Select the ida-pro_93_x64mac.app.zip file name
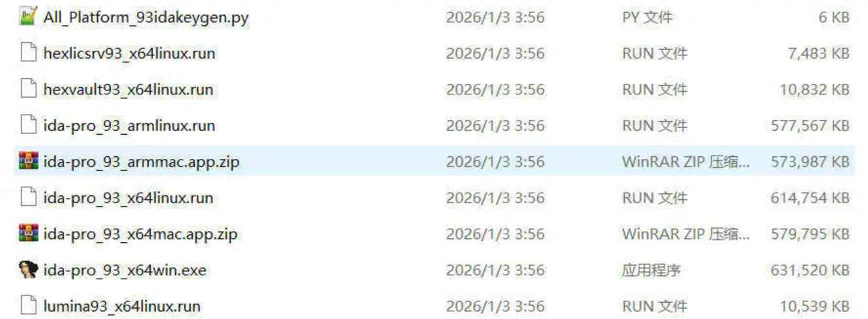Image resolution: width=868 pixels, height=319 pixels. (x=140, y=234)
